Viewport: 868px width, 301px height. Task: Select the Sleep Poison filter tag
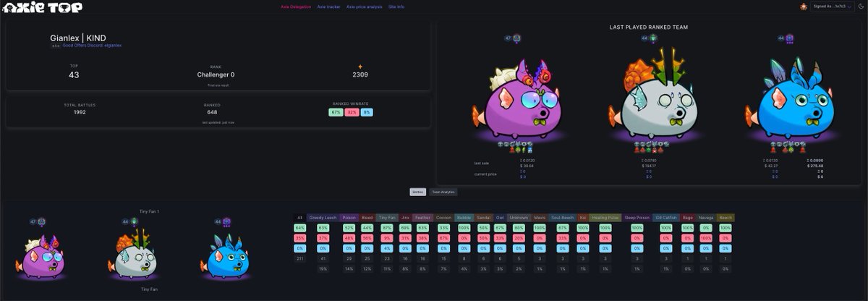point(637,217)
